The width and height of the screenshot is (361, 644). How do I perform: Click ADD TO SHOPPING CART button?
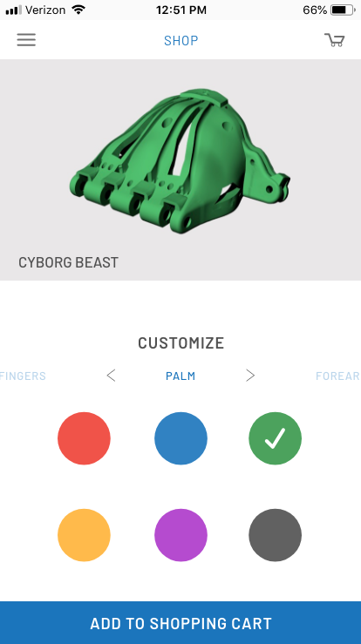point(180,622)
